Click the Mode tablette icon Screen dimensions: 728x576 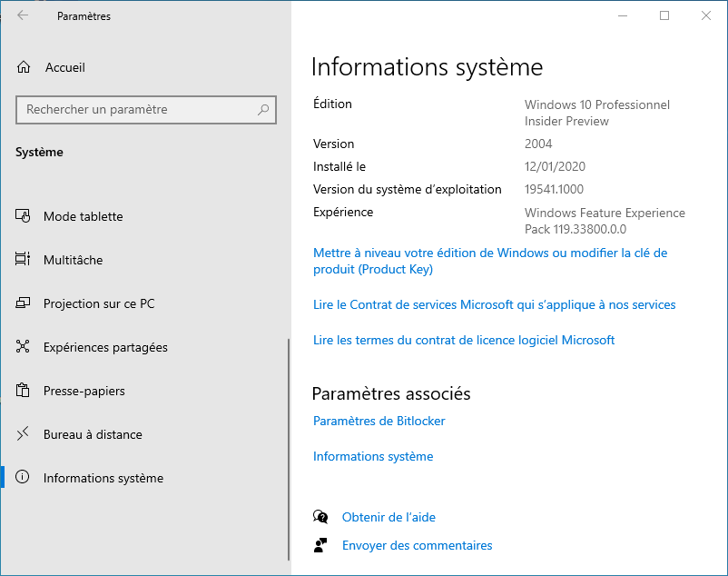(x=23, y=216)
